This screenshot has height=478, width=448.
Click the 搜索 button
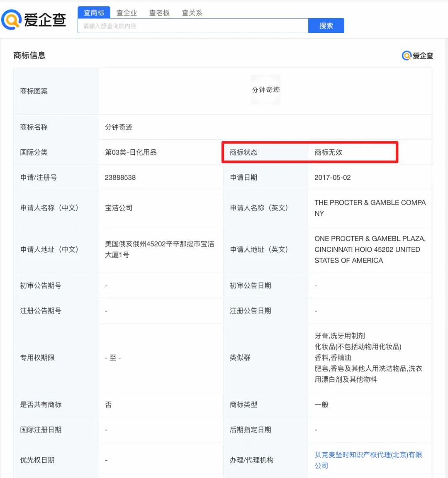pyautogui.click(x=326, y=26)
